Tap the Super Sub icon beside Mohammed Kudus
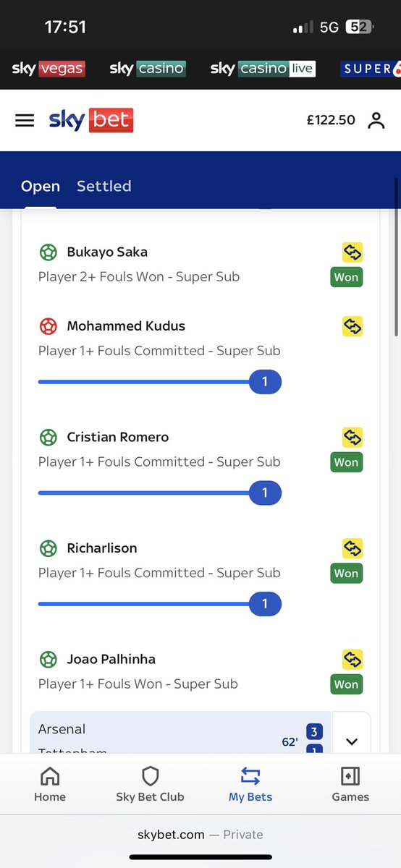The width and height of the screenshot is (401, 868). click(x=353, y=325)
